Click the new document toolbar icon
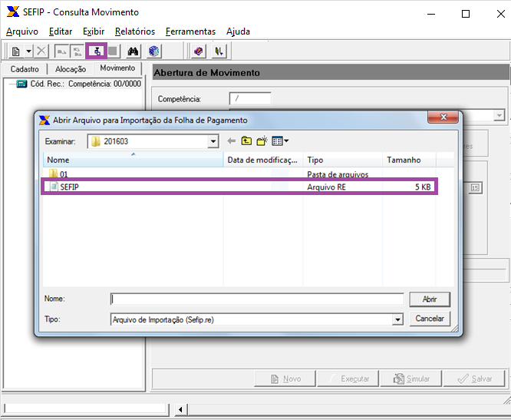This screenshot has width=511, height=420. click(x=15, y=51)
